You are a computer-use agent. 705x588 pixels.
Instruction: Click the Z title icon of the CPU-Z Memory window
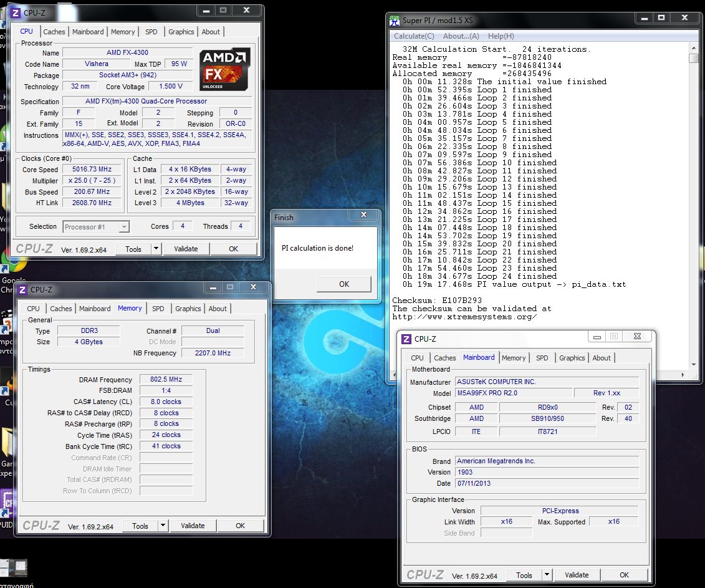pos(22,290)
